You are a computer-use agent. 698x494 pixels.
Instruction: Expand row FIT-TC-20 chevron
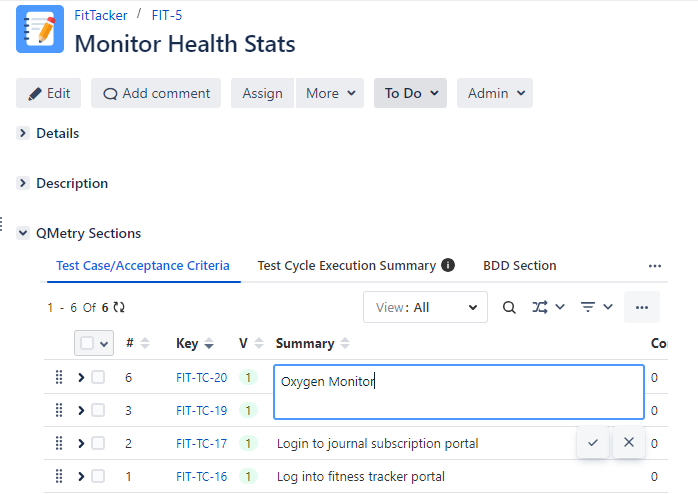[81, 377]
